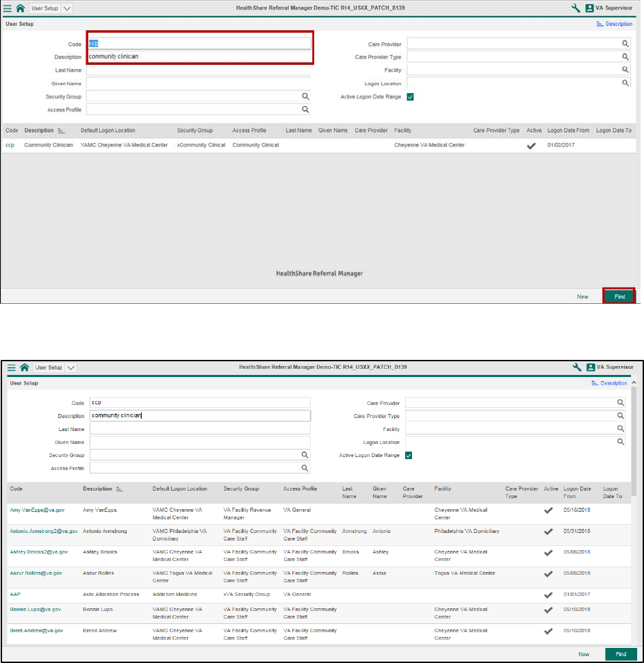Open wrench tools icon in bottom window
The width and height of the screenshot is (644, 663).
(x=577, y=367)
